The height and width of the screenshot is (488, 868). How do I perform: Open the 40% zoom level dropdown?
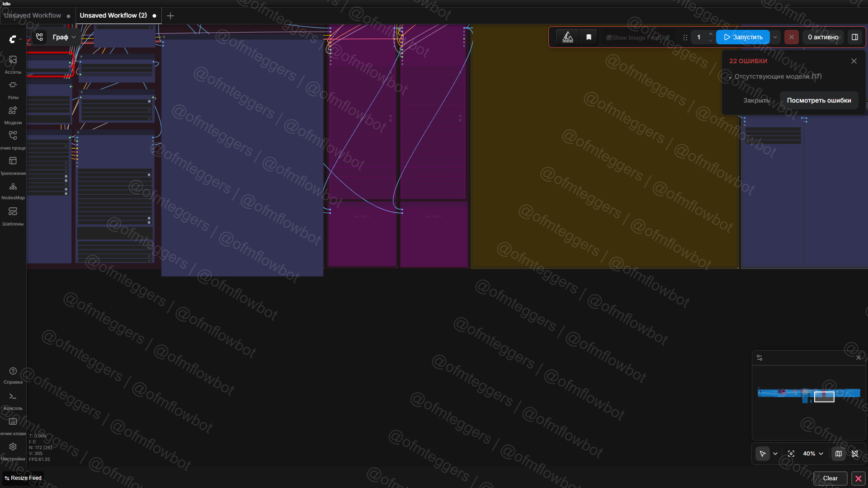pyautogui.click(x=813, y=454)
